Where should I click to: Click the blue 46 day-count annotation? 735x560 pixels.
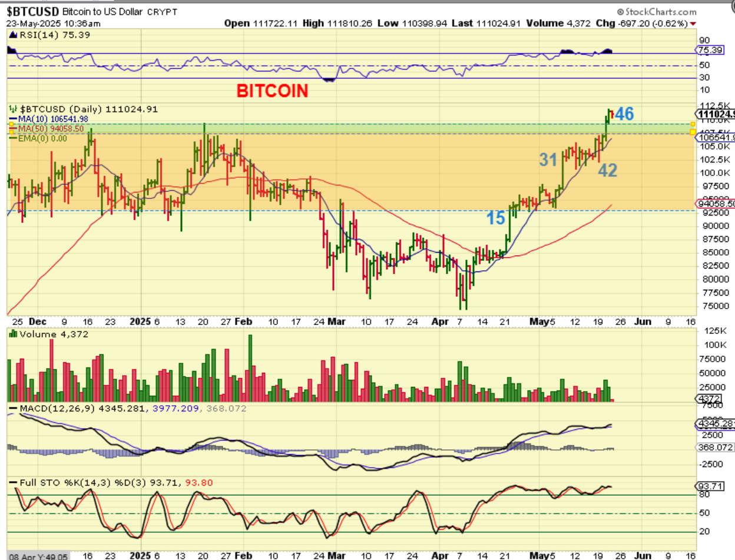coord(624,114)
